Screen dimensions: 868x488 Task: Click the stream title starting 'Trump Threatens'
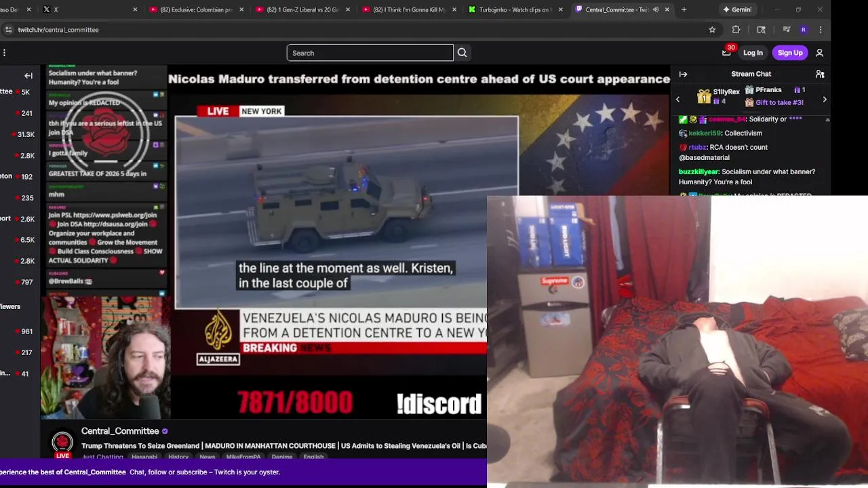(x=284, y=446)
